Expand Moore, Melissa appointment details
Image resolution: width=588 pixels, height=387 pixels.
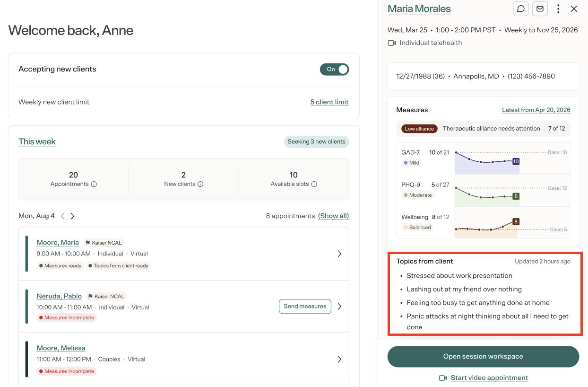click(339, 359)
